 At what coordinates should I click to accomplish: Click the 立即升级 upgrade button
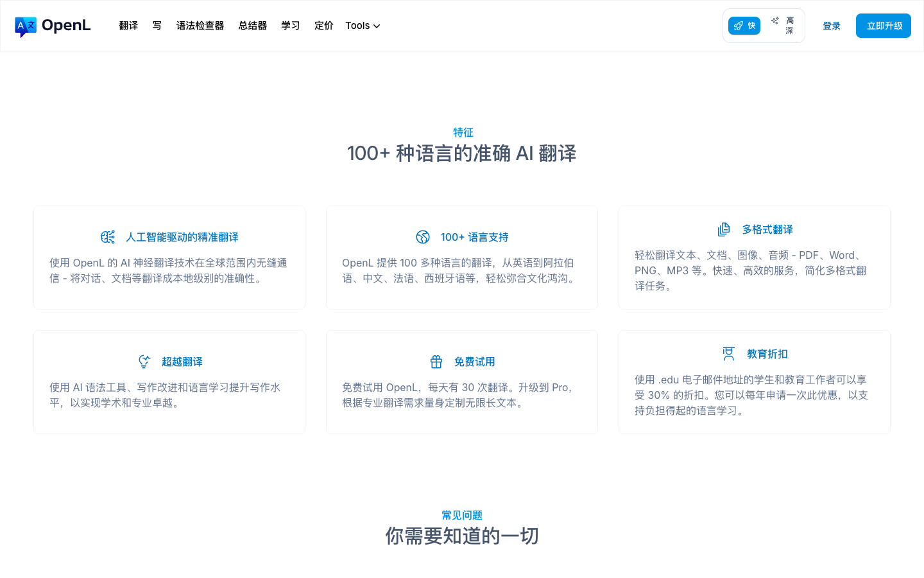point(884,26)
